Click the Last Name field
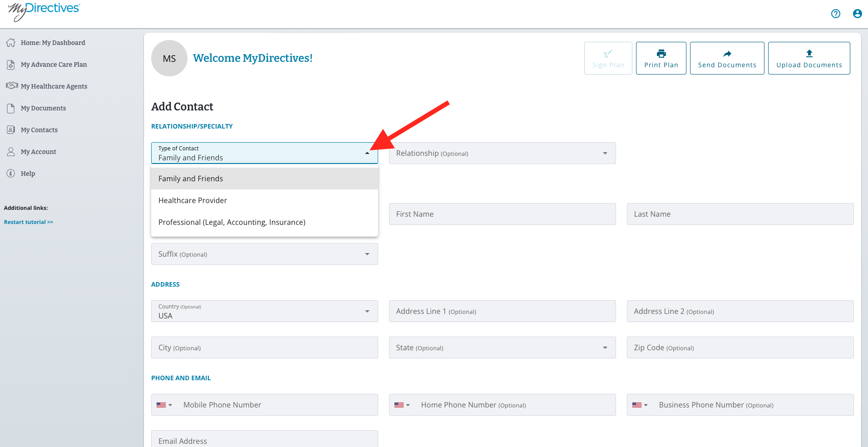This screenshot has width=868, height=447. 740,214
